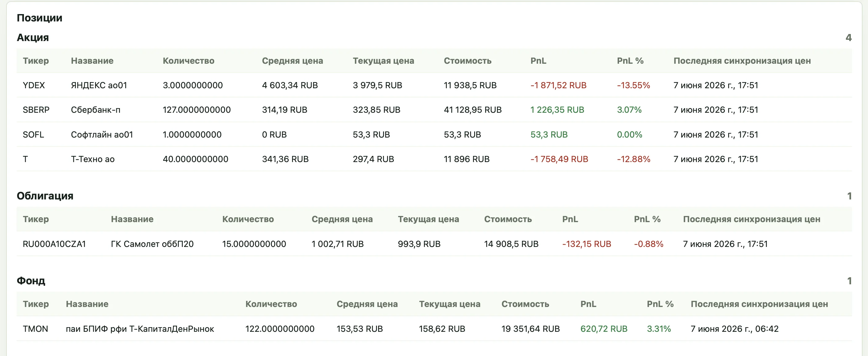
Task: Click the Сбербанк-п stock name
Action: [x=96, y=110]
